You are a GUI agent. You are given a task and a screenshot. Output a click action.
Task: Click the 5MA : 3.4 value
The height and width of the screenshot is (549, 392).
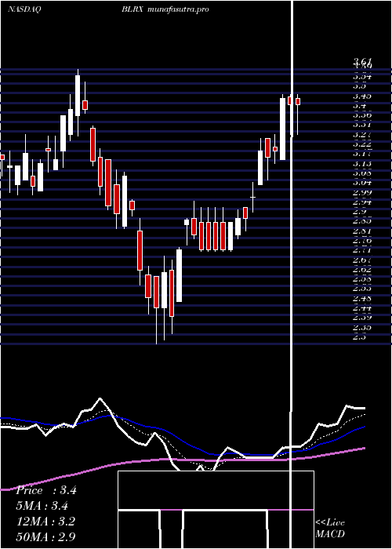coord(42,506)
